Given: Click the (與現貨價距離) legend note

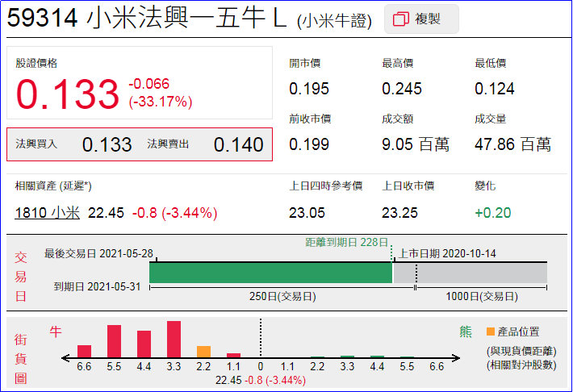Looking at the screenshot, I should [x=521, y=351].
